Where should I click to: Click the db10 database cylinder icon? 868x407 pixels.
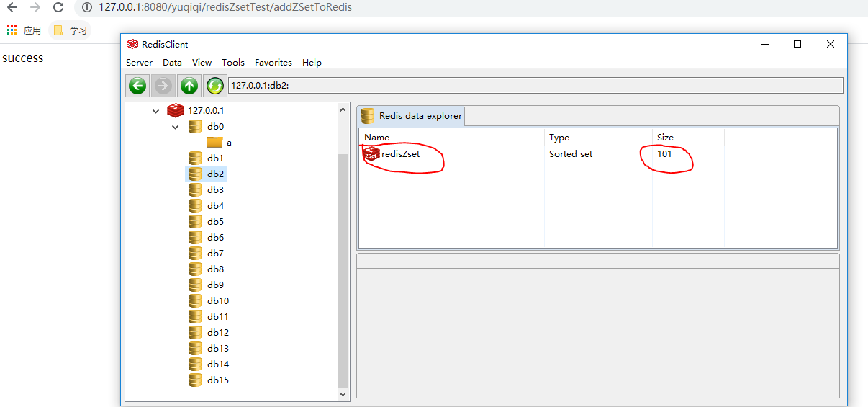(x=195, y=300)
